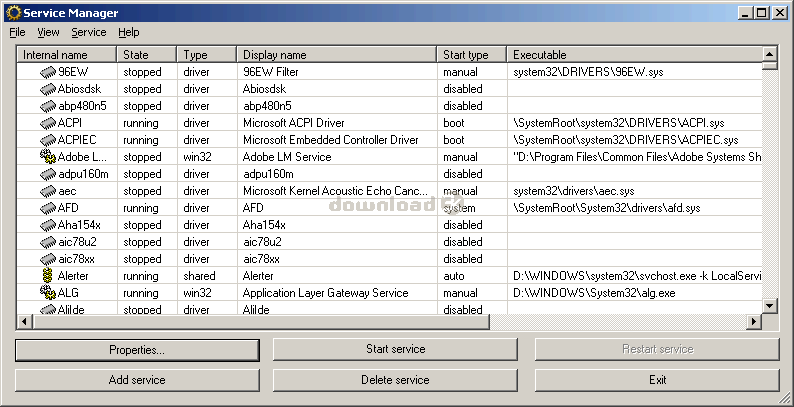Click the ACPI driver chip icon
The image size is (794, 407).
[48, 123]
